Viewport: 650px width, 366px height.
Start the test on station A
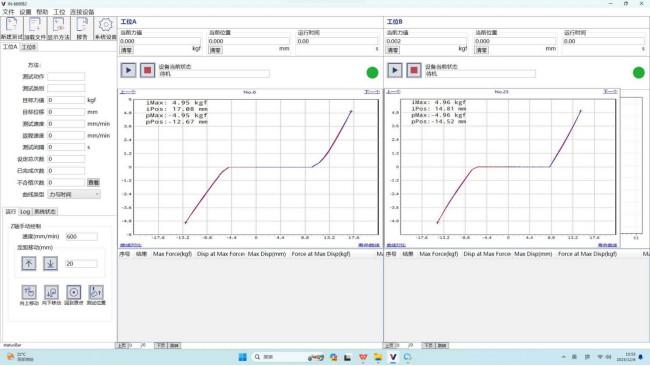129,70
